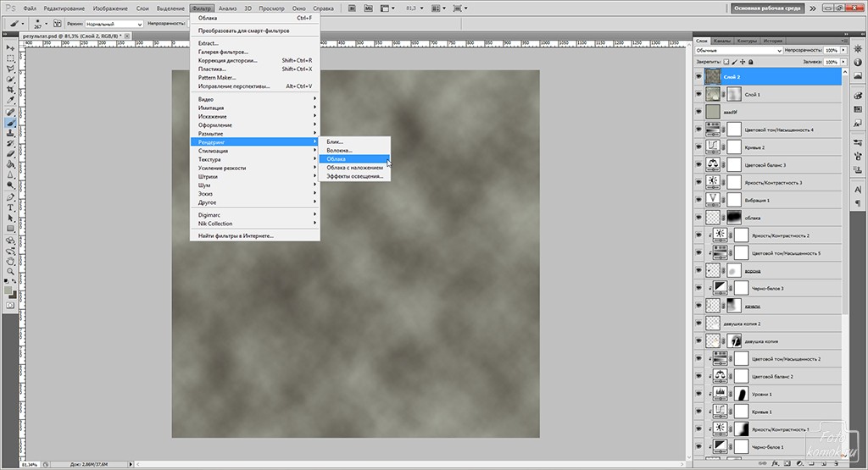Open the Шум filter submenu
Viewport: 868px width, 470px height.
(x=255, y=185)
